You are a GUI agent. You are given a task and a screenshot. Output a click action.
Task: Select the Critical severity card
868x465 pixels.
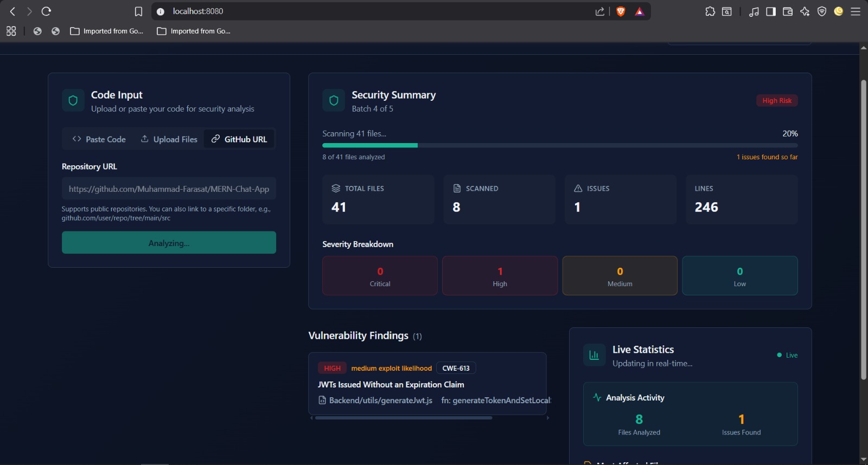point(380,276)
